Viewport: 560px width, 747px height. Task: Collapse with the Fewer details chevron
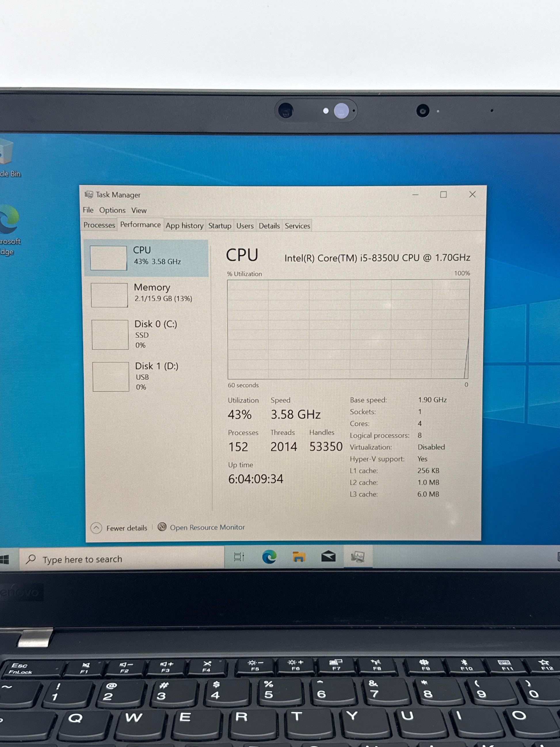(96, 528)
